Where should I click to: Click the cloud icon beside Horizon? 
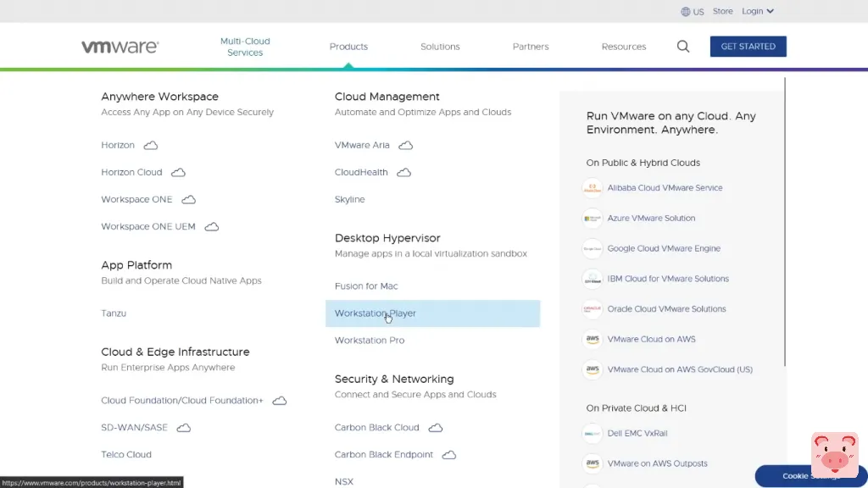[151, 146]
